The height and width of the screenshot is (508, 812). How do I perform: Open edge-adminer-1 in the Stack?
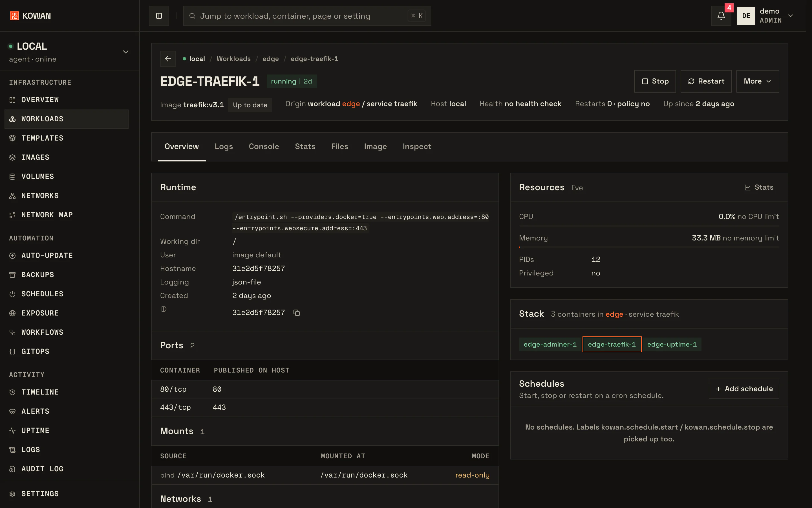pos(550,344)
